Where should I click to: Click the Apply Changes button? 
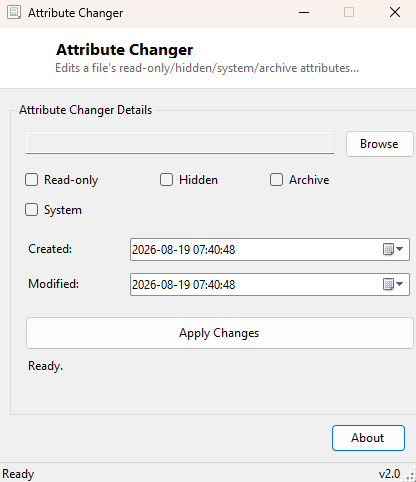[x=220, y=333]
